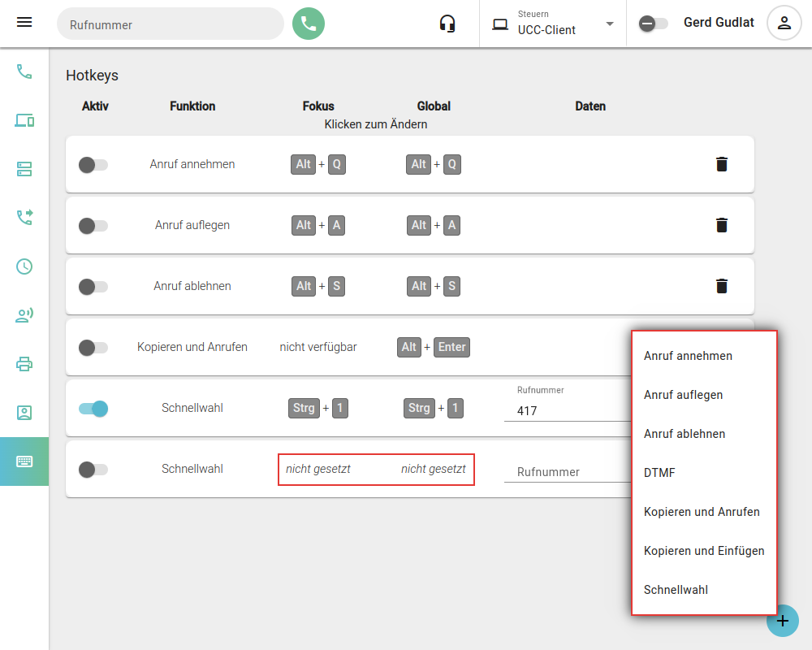Open the hamburger main menu
This screenshot has width=812, height=650.
24,23
